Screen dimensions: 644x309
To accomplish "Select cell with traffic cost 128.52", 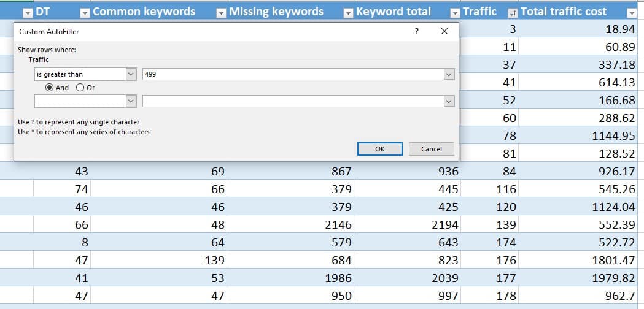I will [578, 153].
